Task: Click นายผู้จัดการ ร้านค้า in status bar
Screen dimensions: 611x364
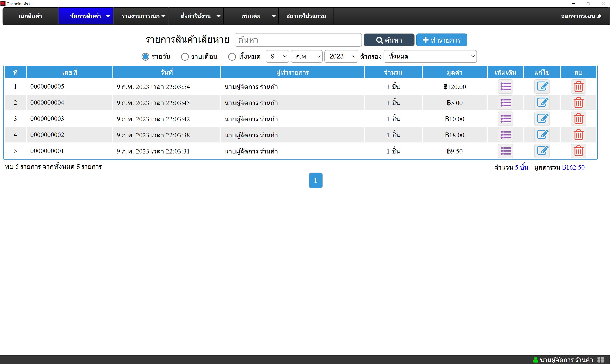Action: (x=566, y=360)
